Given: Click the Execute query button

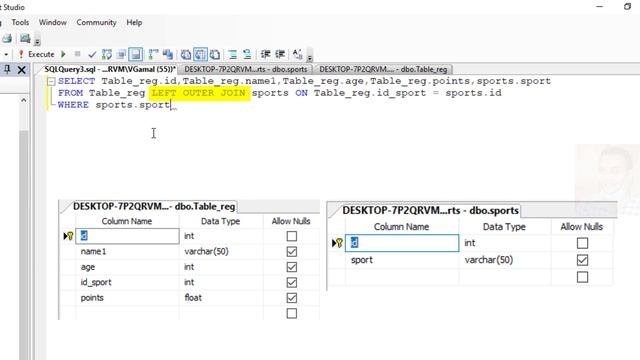Looking at the screenshot, I should click(37, 54).
